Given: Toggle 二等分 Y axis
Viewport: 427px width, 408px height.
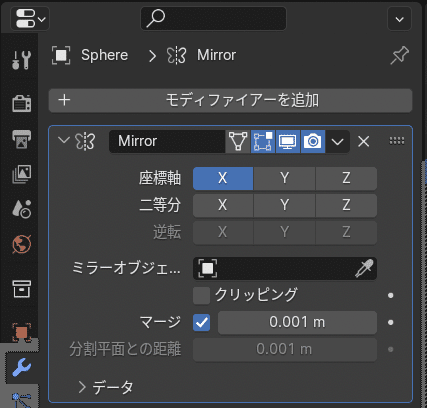Looking at the screenshot, I should 284,205.
